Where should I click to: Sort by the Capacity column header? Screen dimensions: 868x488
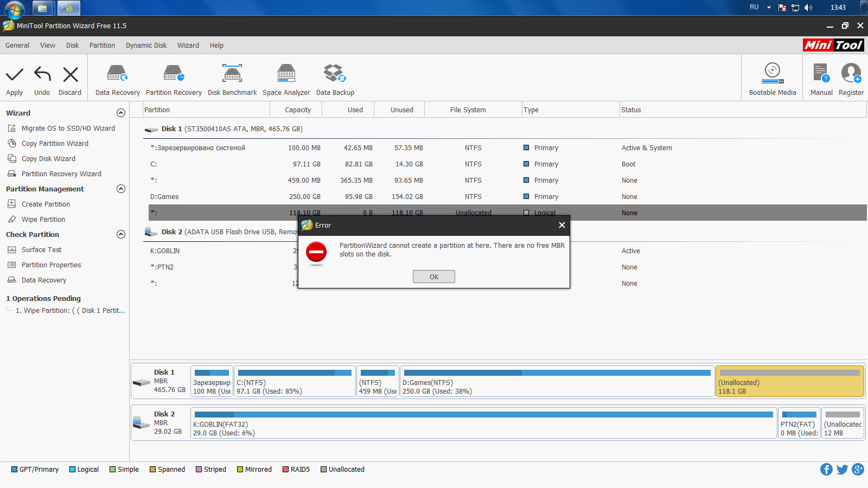pos(298,110)
